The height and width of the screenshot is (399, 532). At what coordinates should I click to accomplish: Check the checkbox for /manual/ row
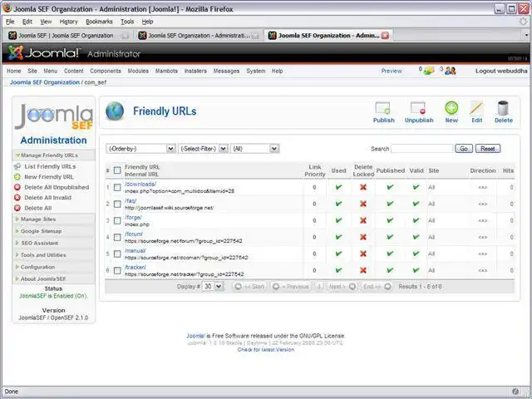117,254
